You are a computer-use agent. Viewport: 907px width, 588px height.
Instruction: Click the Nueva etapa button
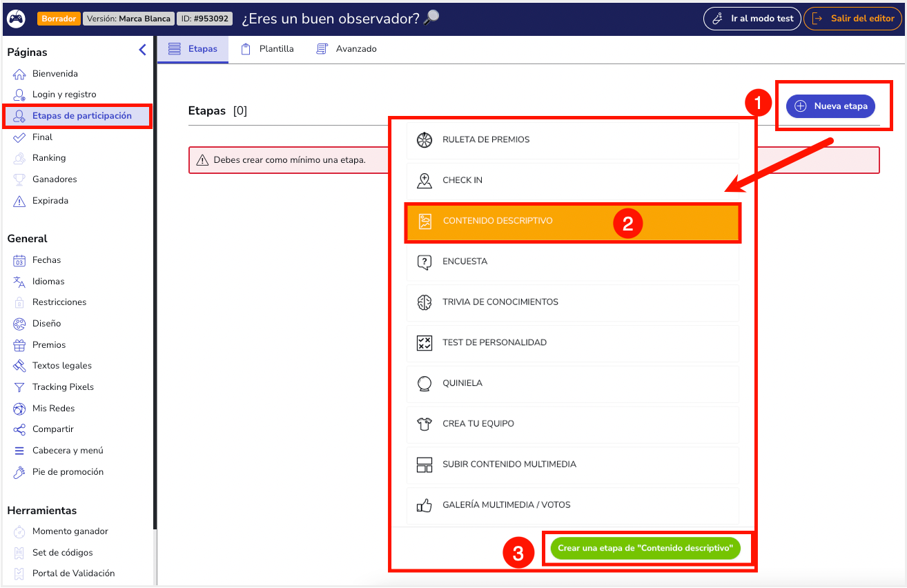pyautogui.click(x=830, y=106)
